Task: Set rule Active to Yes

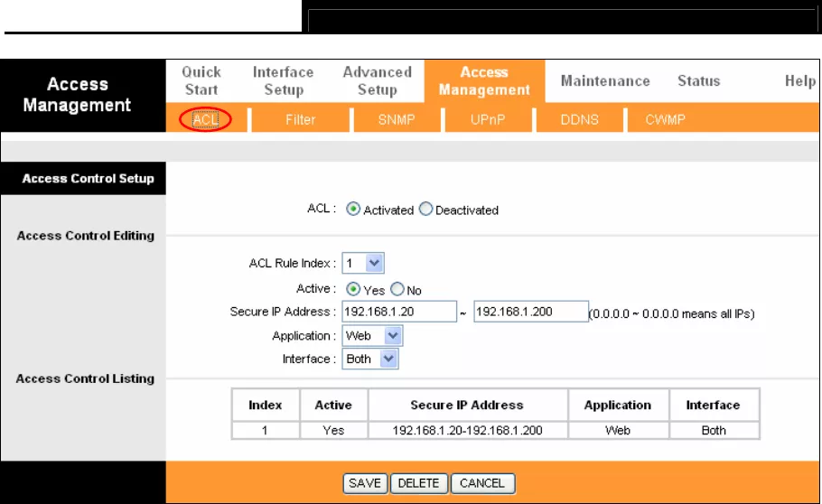Action: click(353, 290)
